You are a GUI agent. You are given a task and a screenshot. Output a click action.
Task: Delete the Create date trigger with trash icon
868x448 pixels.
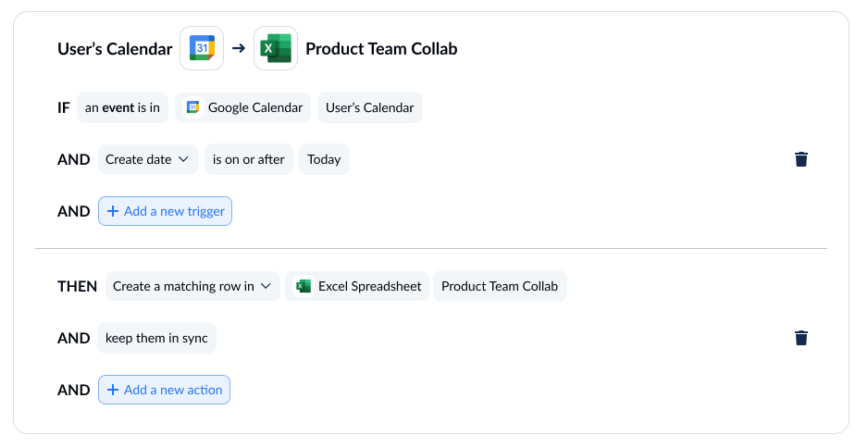801,159
